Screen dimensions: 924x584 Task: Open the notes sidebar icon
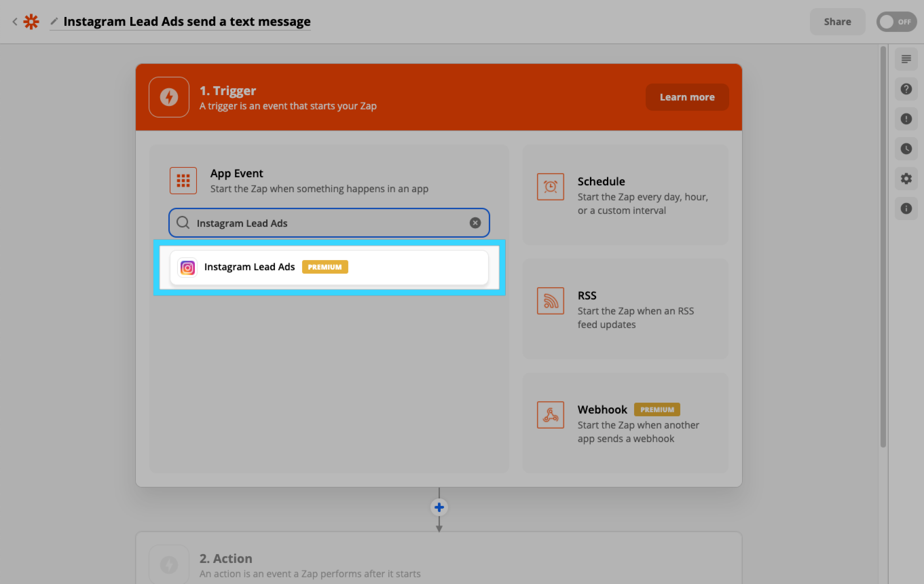(x=906, y=59)
